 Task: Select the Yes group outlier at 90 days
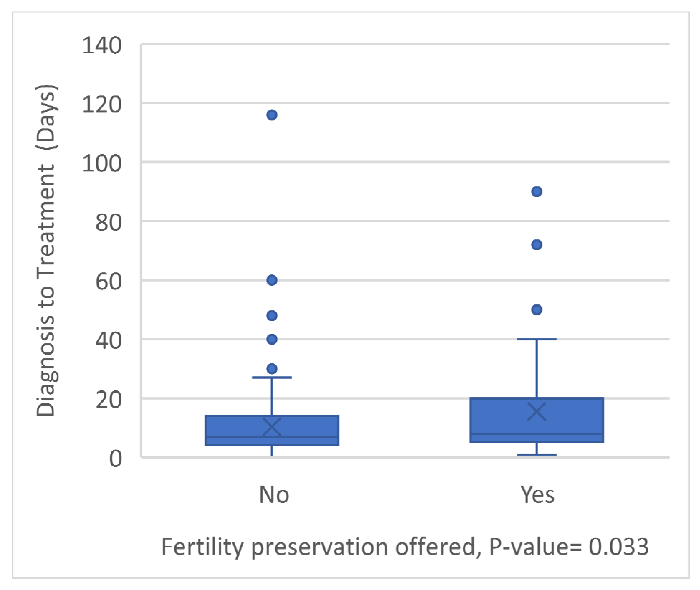click(536, 192)
